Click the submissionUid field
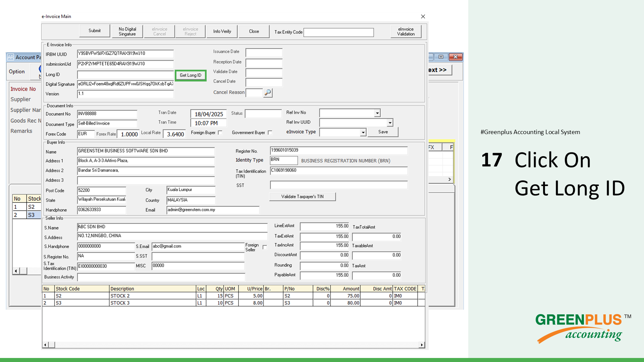This screenshot has width=644, height=362. [x=125, y=64]
